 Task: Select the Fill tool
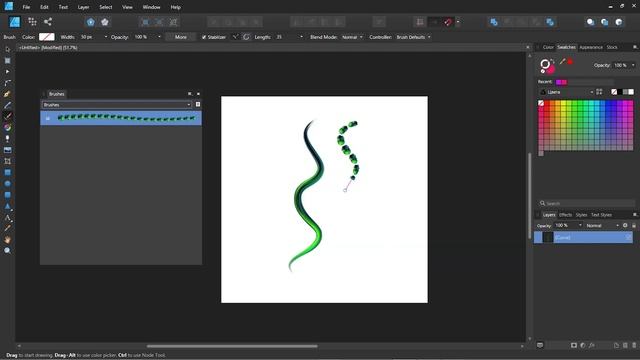coord(7,127)
